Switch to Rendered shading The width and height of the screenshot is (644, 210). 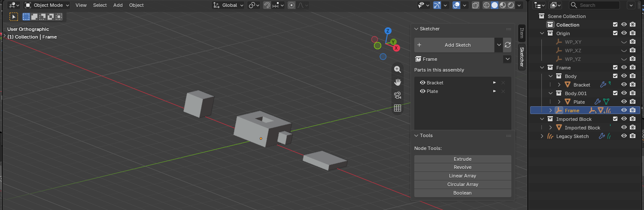point(511,5)
